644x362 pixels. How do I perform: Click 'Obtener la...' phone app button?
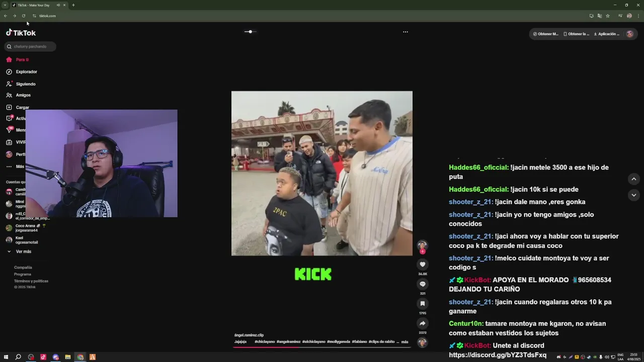[576, 34]
